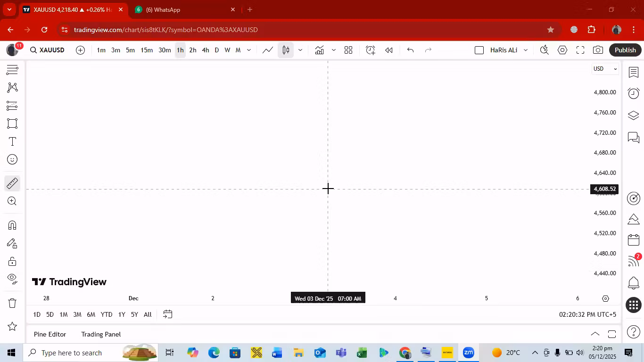Screen dimensions: 644x362
Task: Click the Publish button
Action: click(x=625, y=50)
